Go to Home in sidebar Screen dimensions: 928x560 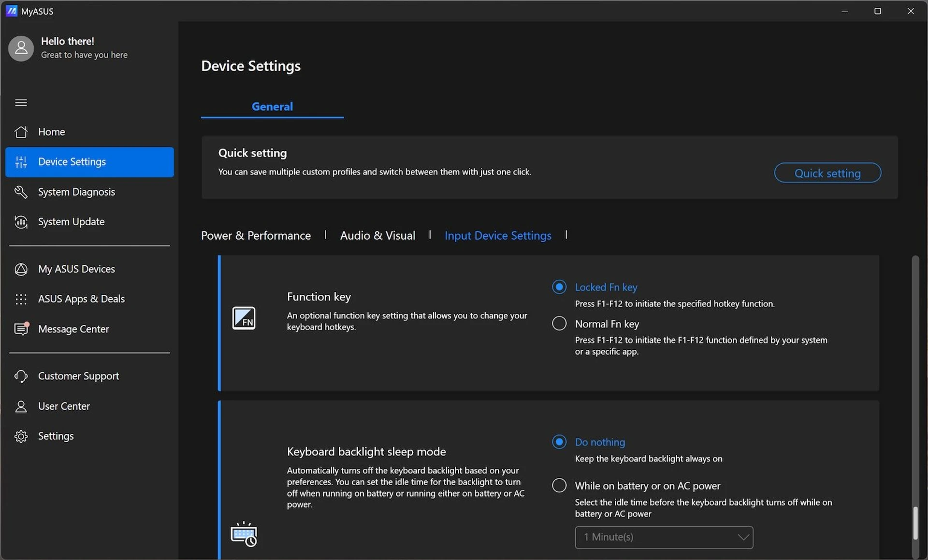pyautogui.click(x=89, y=132)
